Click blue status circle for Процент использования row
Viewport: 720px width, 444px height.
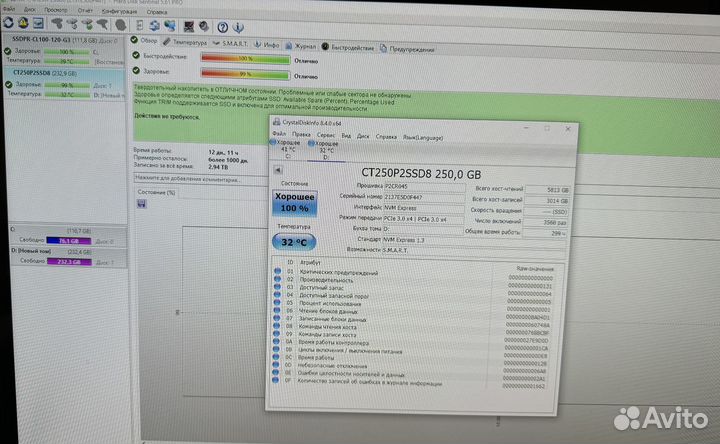click(x=276, y=302)
